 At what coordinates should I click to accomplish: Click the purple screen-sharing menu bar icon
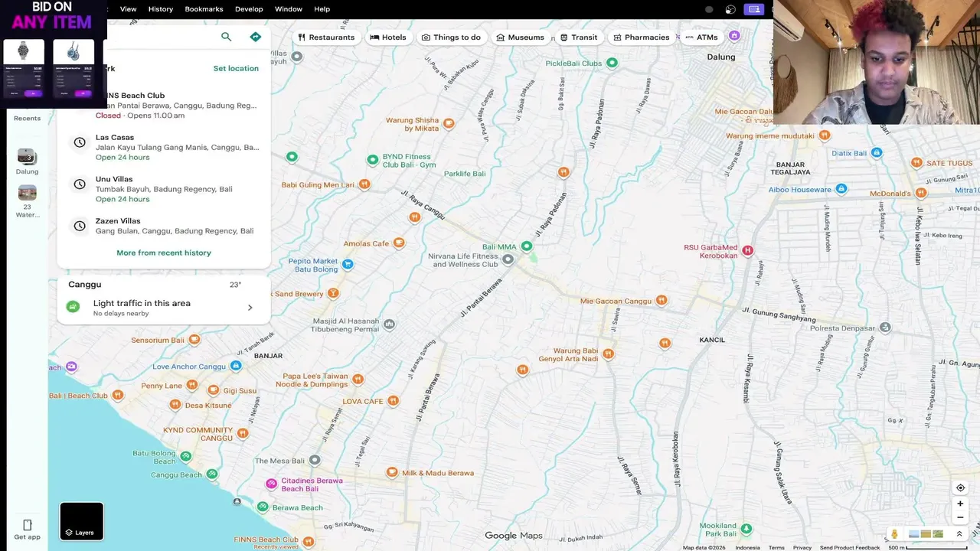pos(754,9)
